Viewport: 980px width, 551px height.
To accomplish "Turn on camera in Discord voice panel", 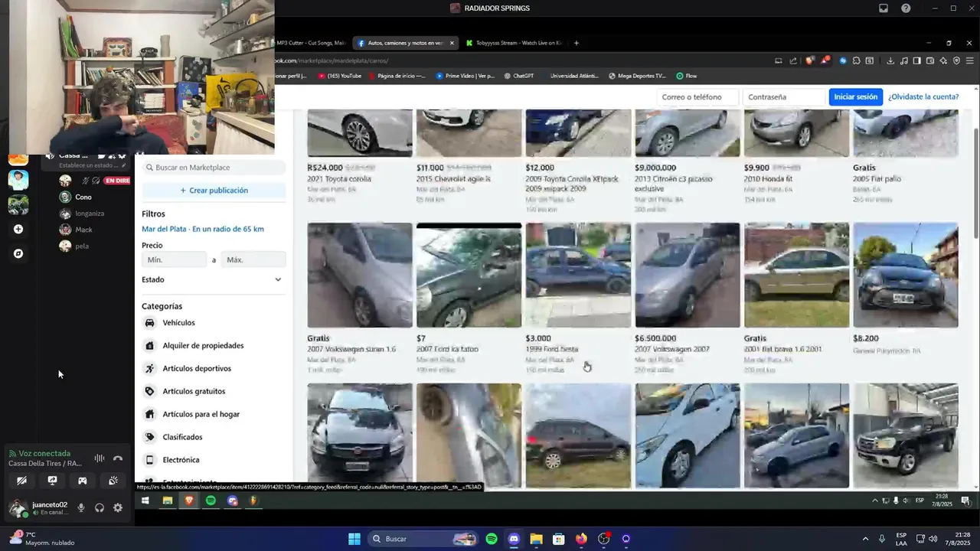I will [22, 481].
